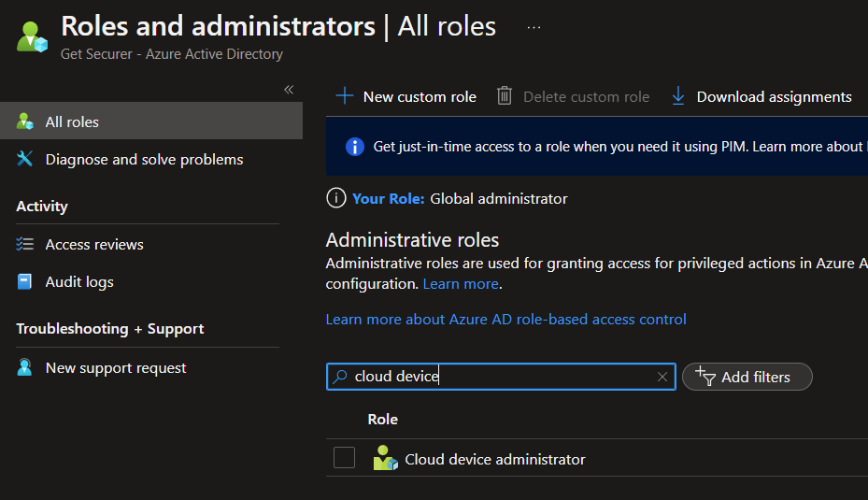Click the info circle beside Your Role
The height and width of the screenshot is (500, 868).
pyautogui.click(x=336, y=198)
